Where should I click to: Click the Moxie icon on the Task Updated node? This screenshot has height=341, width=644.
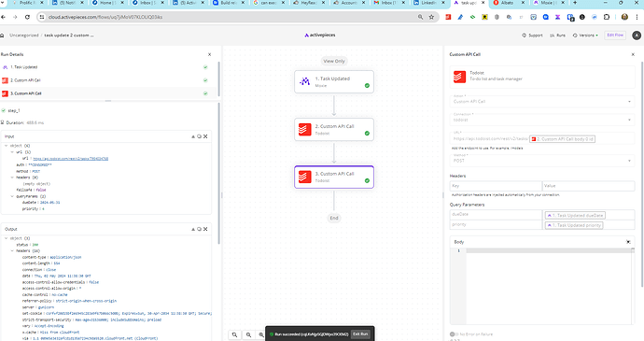click(x=304, y=81)
